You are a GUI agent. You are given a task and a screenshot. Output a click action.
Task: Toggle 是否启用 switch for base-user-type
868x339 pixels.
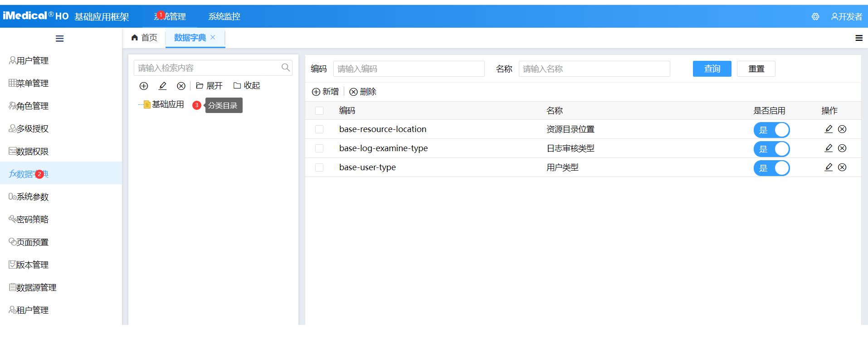771,168
